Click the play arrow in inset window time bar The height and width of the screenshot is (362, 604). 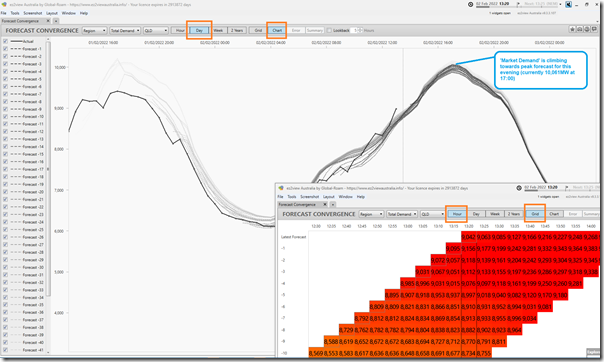[567, 187]
